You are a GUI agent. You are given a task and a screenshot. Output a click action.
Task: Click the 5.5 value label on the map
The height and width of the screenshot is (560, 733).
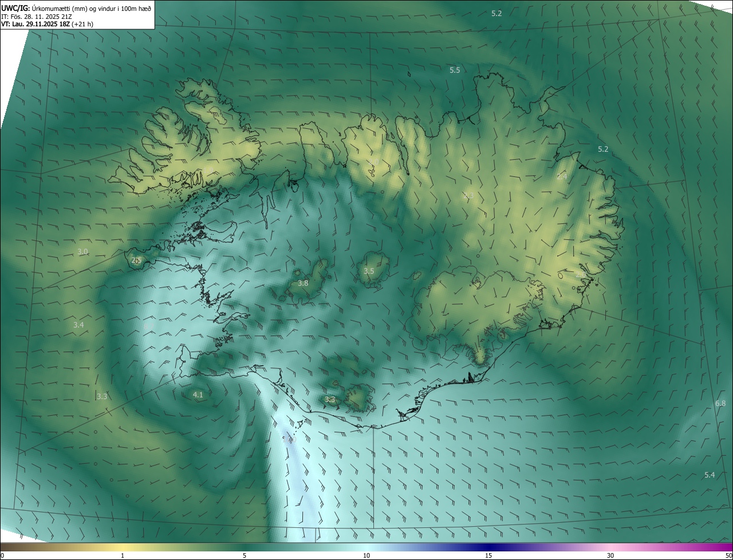click(x=455, y=70)
